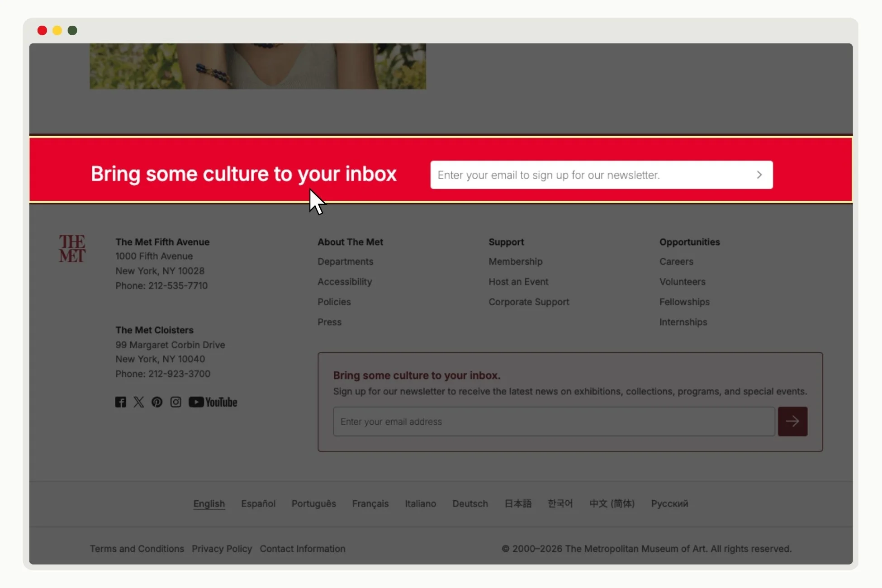
Task: Minimize the window with yellow button
Action: pyautogui.click(x=57, y=30)
